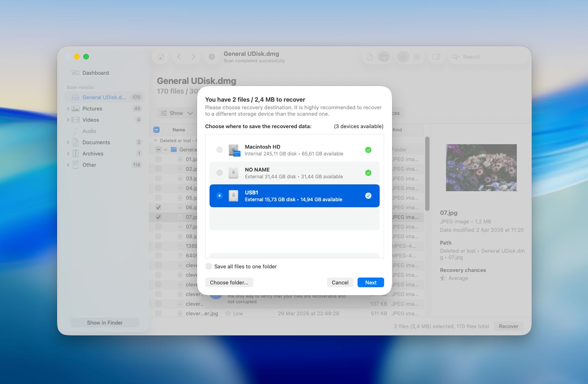Expand Pictures category chevron
588x384 pixels.
[x=68, y=108]
